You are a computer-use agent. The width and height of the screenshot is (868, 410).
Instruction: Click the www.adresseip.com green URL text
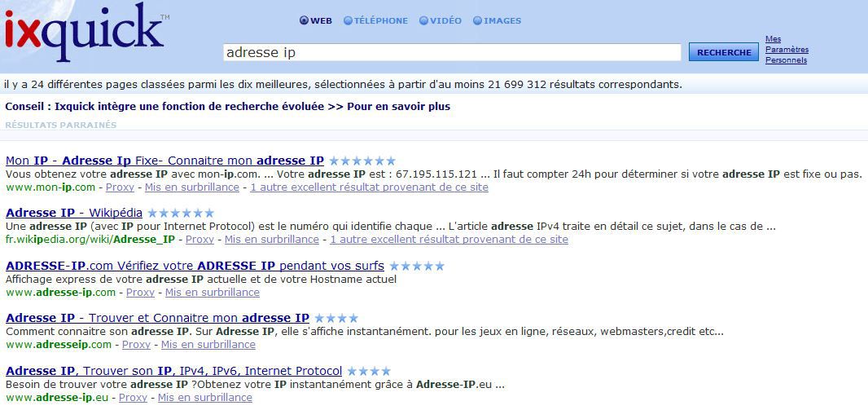(59, 345)
